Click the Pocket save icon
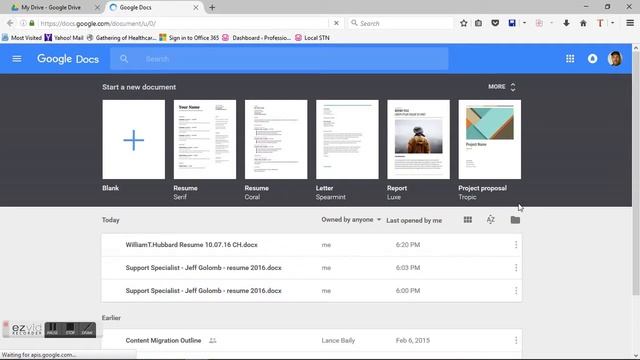The width and height of the screenshot is (640, 360). coord(495,23)
